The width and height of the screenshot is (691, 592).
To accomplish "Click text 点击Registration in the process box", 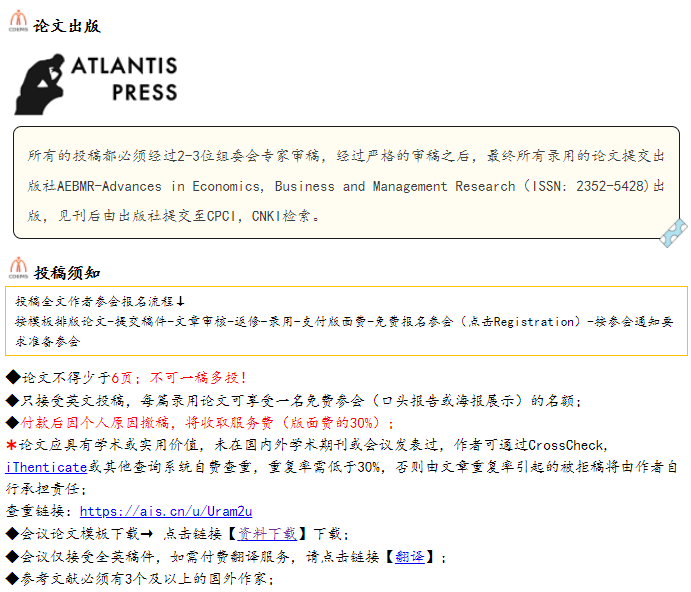I will 521,322.
